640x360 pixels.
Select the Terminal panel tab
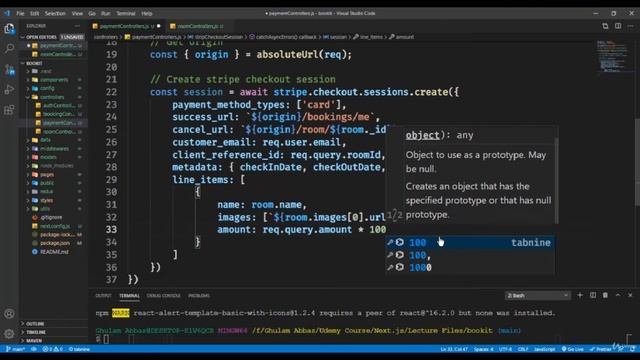coord(129,296)
